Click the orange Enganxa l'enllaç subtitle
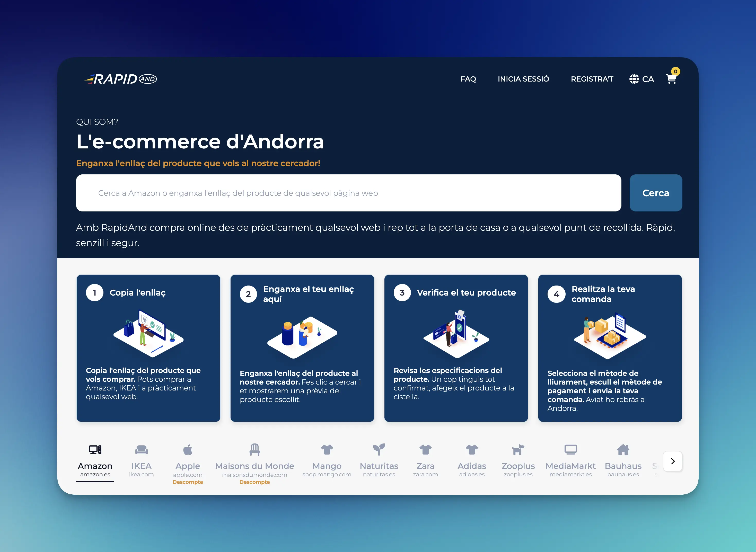The image size is (756, 552). tap(198, 163)
